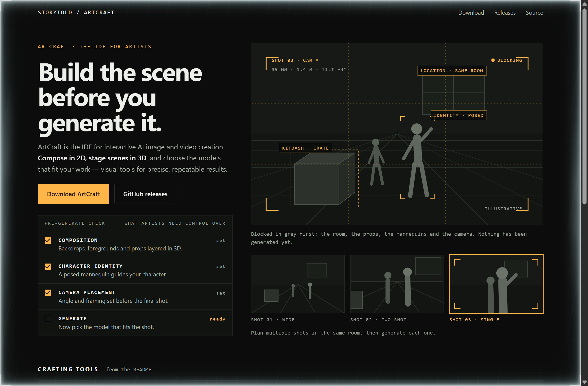Uncheck the Character Identity checkbox
This screenshot has height=386, width=588.
tap(48, 266)
